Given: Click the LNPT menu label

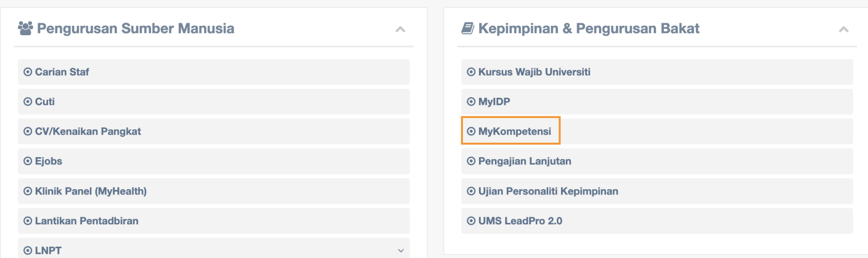Looking at the screenshot, I should pyautogui.click(x=48, y=251).
